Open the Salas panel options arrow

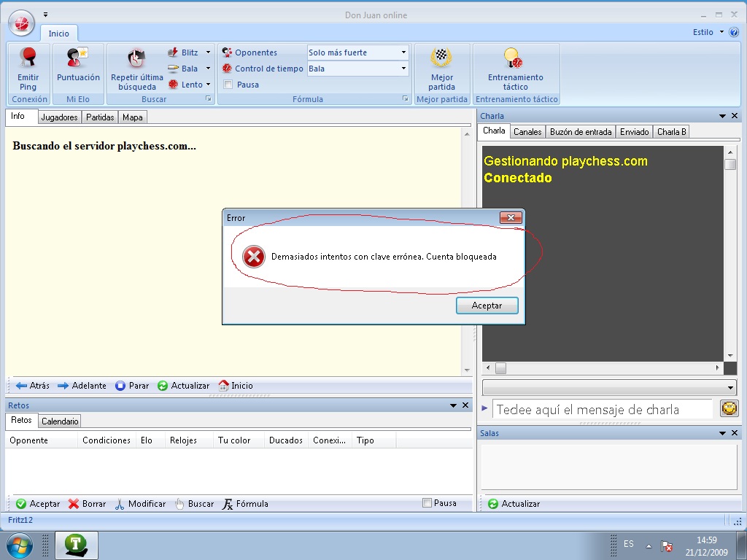(x=722, y=433)
